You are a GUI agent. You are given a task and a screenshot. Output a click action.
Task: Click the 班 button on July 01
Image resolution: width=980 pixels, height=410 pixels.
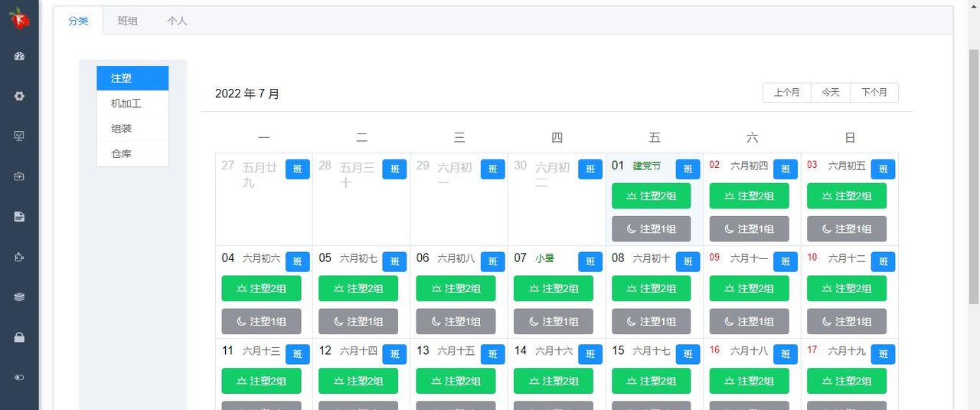pos(688,169)
